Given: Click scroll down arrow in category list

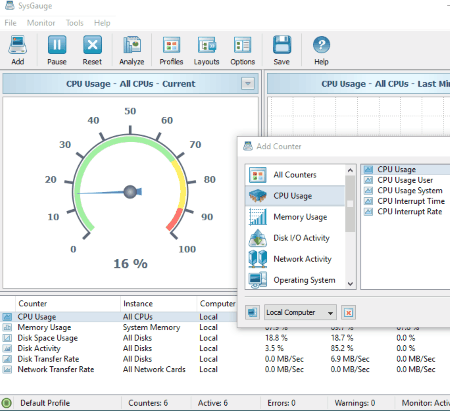Looking at the screenshot, I should (350, 284).
